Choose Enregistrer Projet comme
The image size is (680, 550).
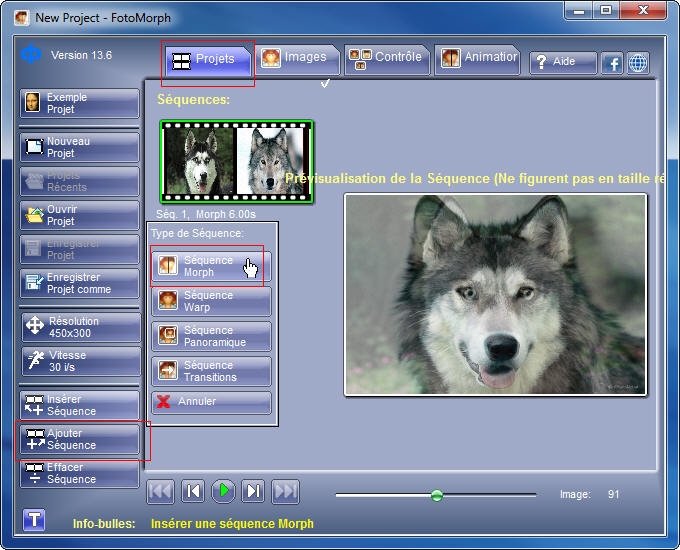click(80, 283)
